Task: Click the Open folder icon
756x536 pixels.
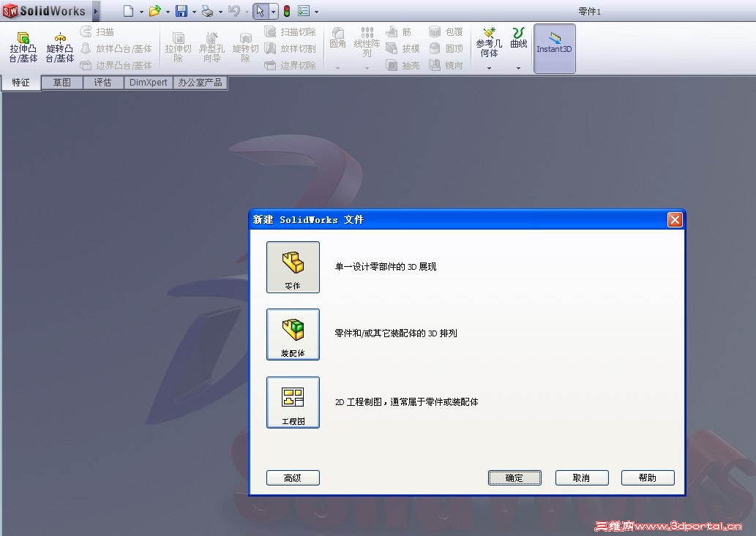Action: (154, 11)
